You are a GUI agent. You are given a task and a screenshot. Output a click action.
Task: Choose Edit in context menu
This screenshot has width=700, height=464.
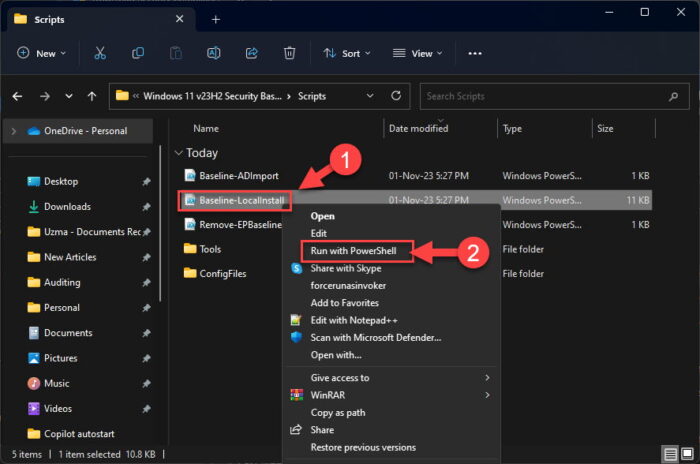318,234
